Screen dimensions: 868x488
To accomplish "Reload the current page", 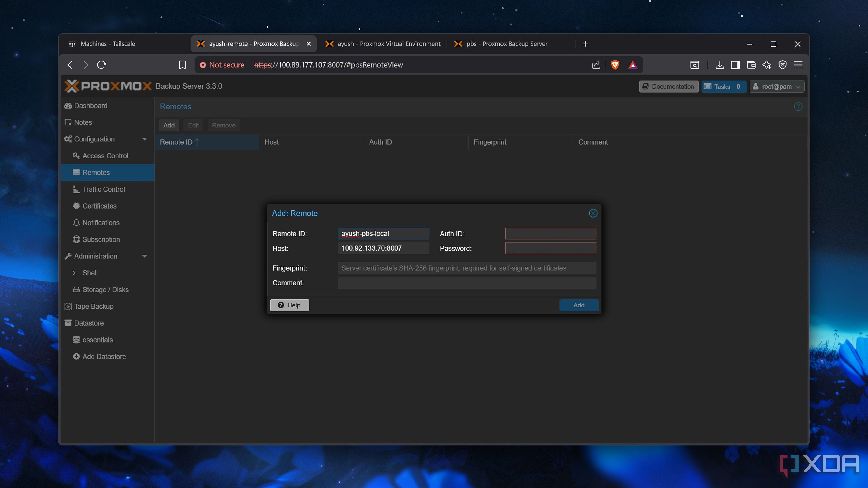I will 101,65.
